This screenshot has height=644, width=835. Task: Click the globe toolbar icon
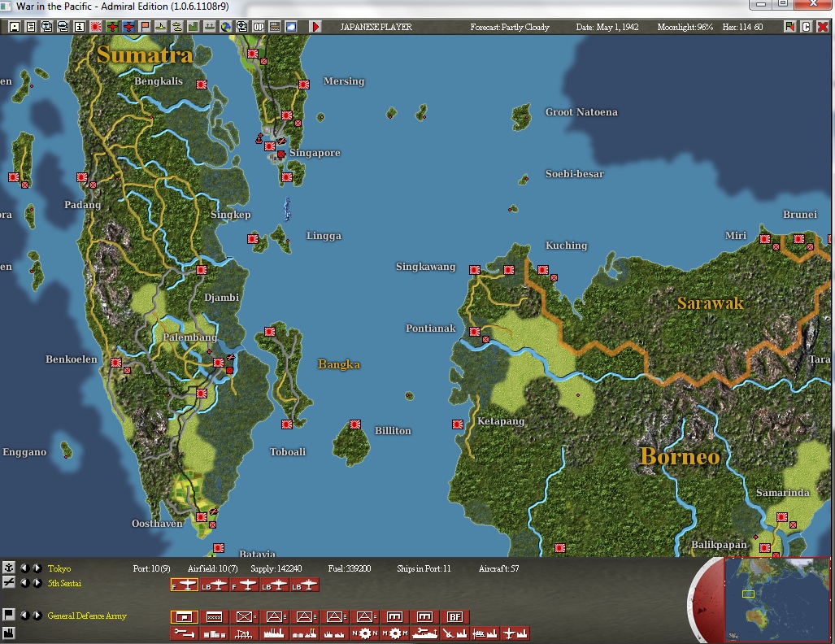[226, 27]
